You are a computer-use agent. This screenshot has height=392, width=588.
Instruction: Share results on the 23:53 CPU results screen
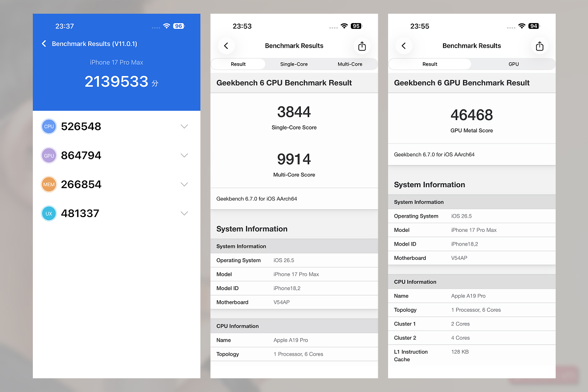[362, 46]
